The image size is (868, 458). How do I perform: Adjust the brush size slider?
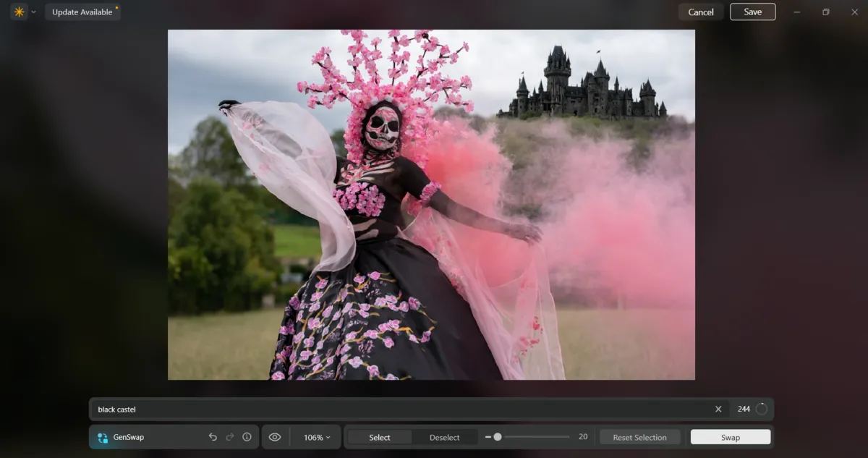pos(499,437)
